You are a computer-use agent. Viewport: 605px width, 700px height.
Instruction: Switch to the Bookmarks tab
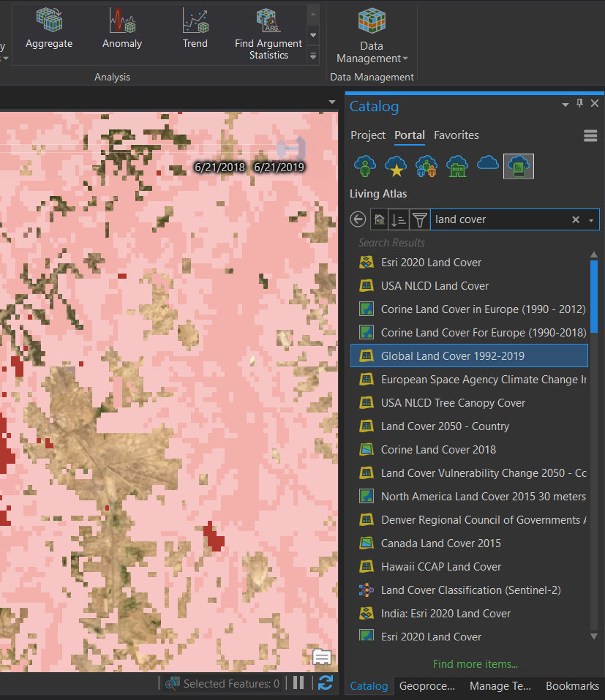(572, 686)
